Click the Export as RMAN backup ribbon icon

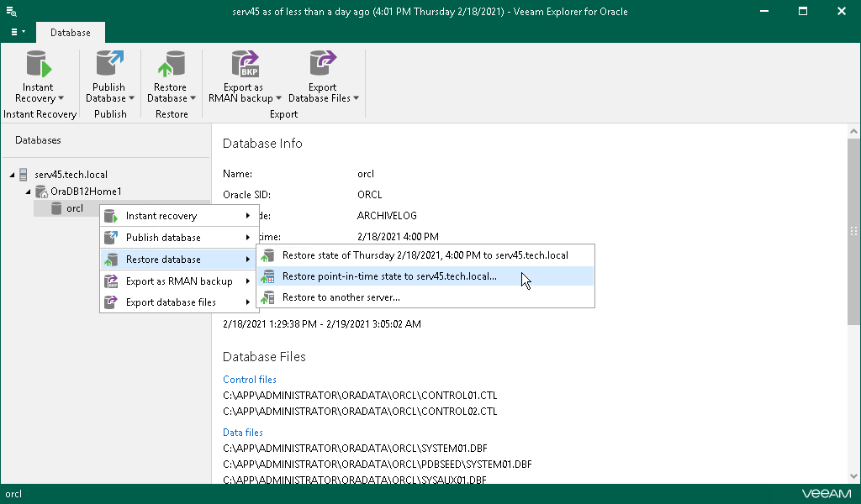coord(245,64)
